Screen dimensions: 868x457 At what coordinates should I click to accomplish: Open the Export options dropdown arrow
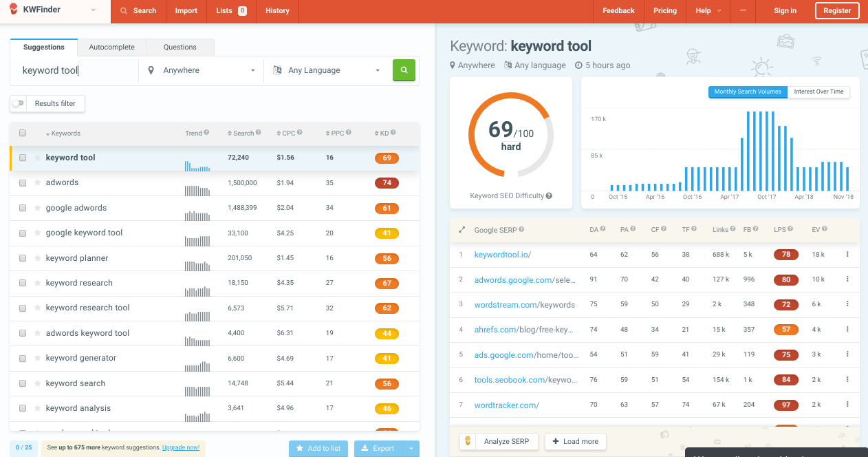(x=411, y=449)
